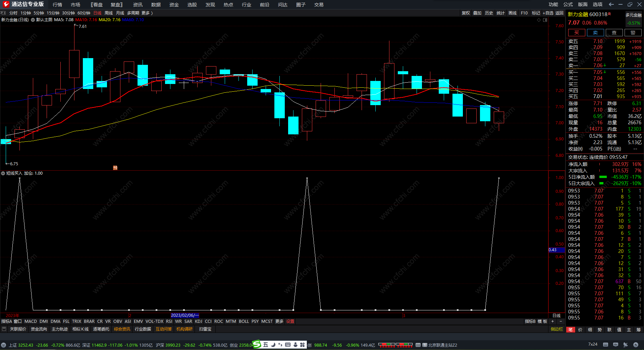Switch to the 价 price view
644x350 pixels.
[x=580, y=330]
